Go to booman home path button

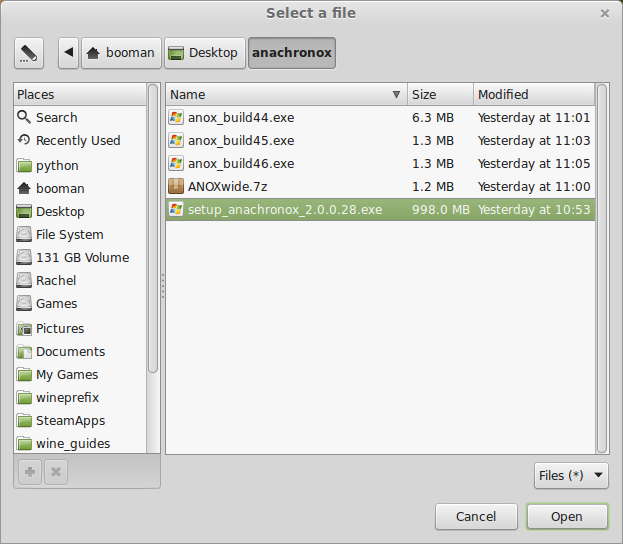(x=122, y=53)
